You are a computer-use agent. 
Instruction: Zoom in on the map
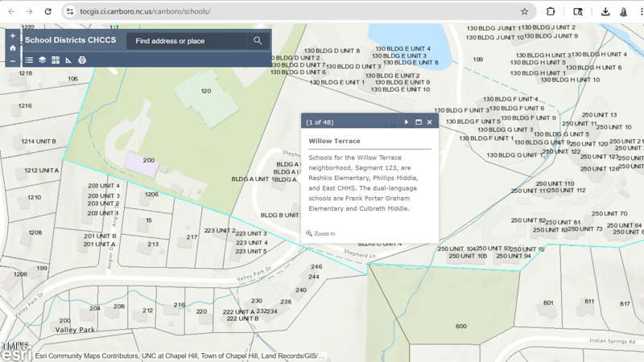(13, 36)
